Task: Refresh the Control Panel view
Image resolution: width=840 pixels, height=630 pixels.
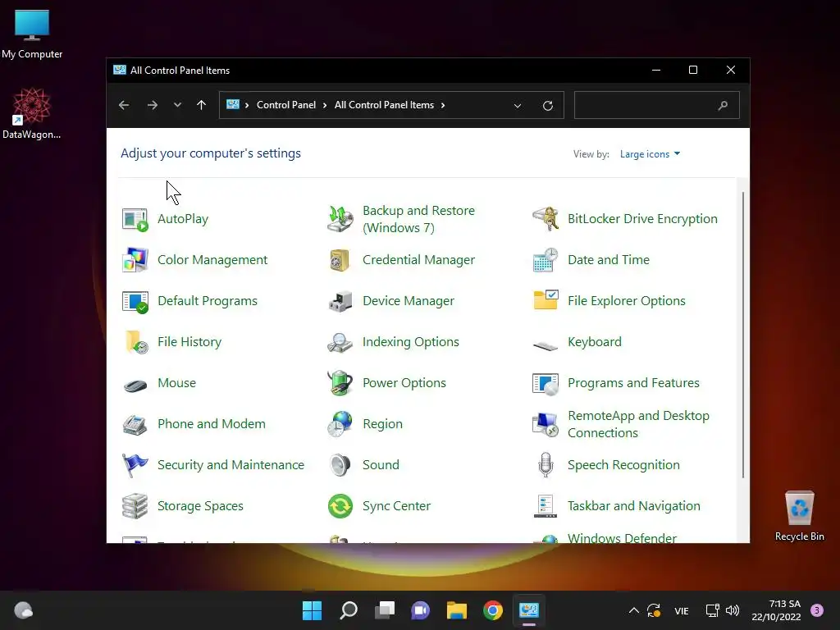Action: (x=547, y=106)
